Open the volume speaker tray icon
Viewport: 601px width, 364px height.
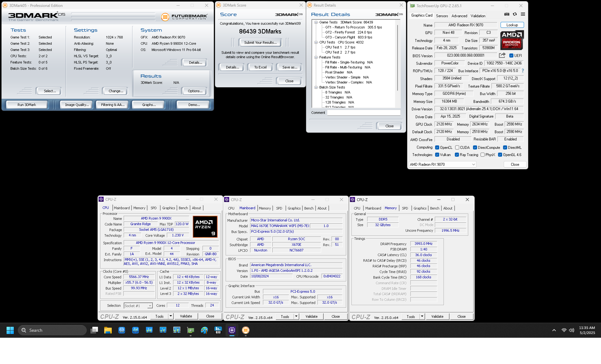click(572, 330)
